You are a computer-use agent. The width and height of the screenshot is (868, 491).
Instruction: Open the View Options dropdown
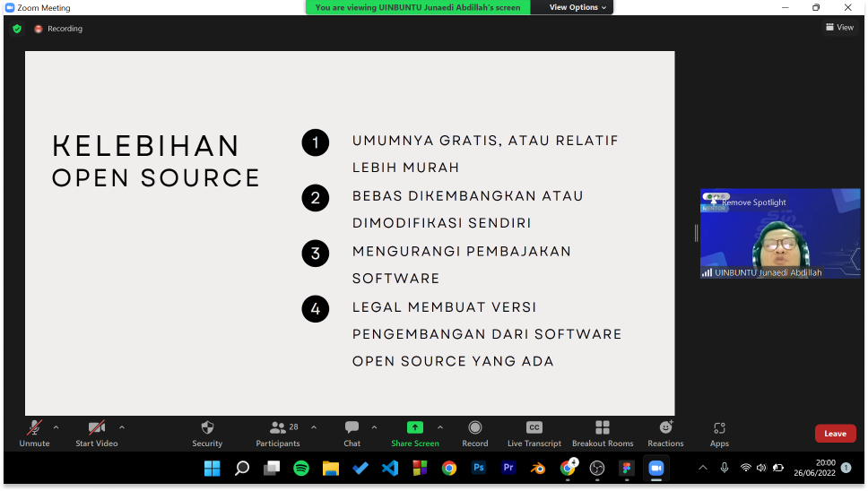click(577, 7)
